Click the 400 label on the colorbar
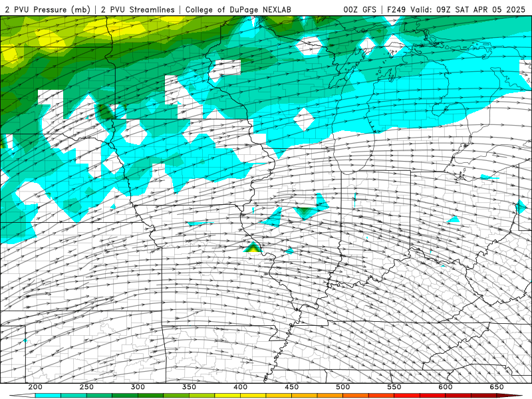Viewport: 532px width, 399px height. point(240,387)
